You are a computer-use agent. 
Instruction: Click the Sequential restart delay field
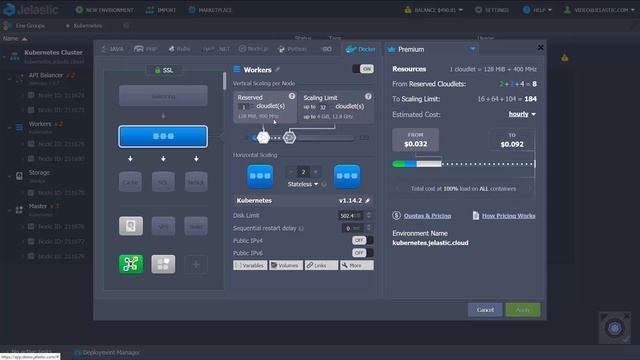point(353,228)
